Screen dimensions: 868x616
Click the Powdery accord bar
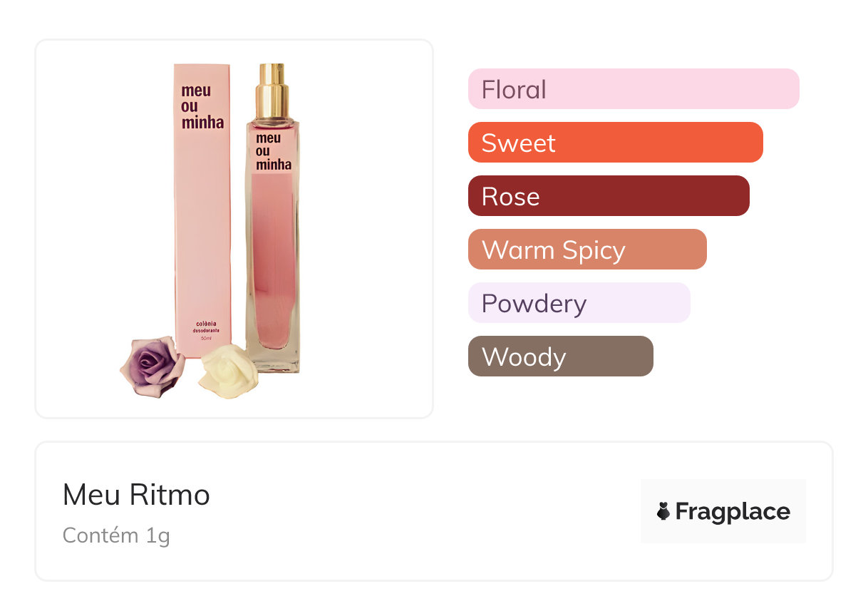pos(579,303)
